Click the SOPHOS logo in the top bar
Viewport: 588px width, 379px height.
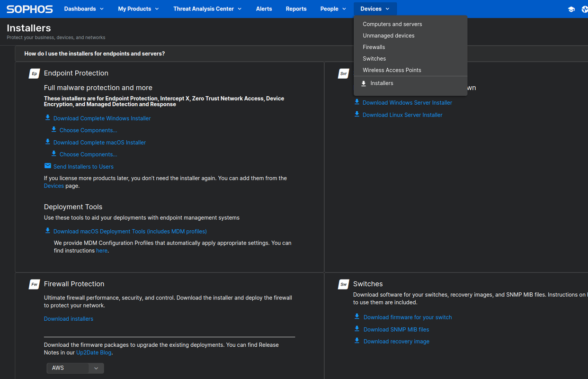coord(29,9)
